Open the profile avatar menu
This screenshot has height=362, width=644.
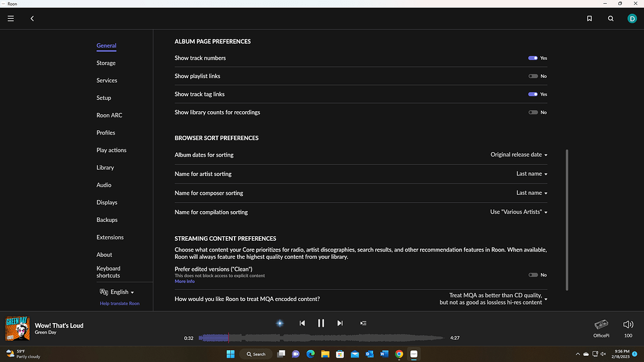632,18
